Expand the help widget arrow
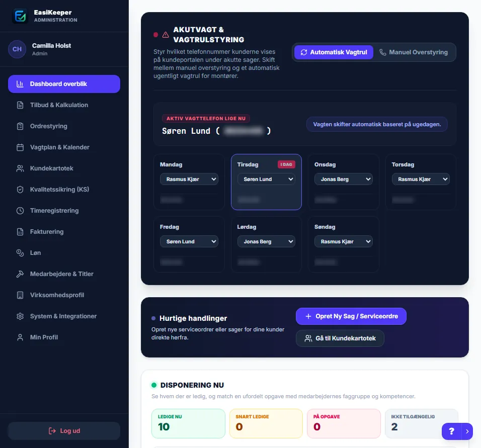This screenshot has width=481, height=448. pyautogui.click(x=467, y=431)
